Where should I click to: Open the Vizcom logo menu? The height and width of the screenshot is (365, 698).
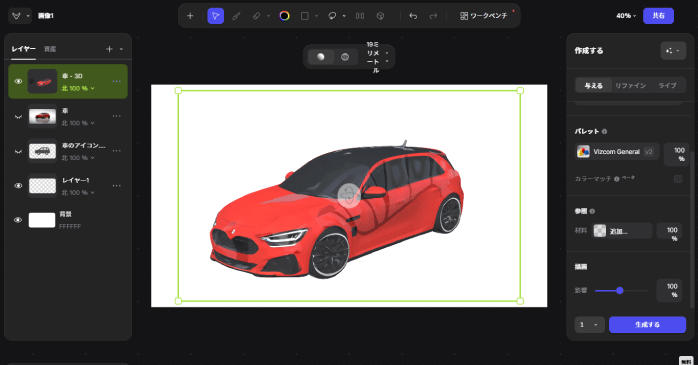[x=16, y=16]
